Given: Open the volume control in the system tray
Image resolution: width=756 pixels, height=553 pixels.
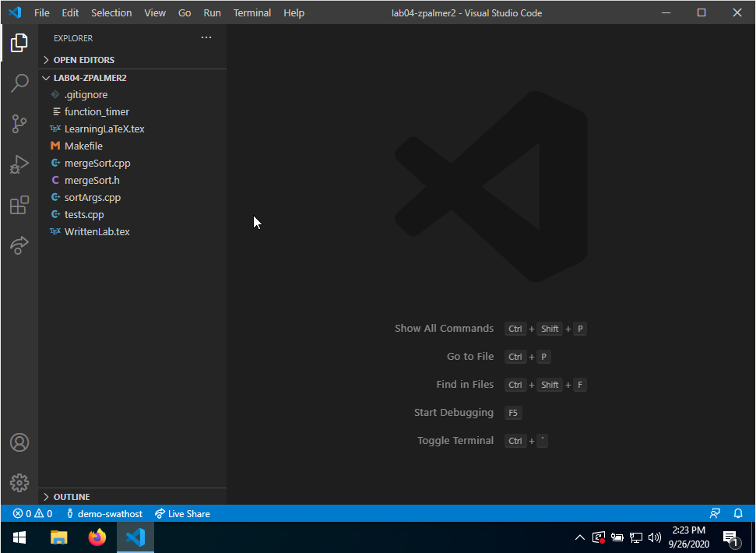Looking at the screenshot, I should click(x=655, y=537).
